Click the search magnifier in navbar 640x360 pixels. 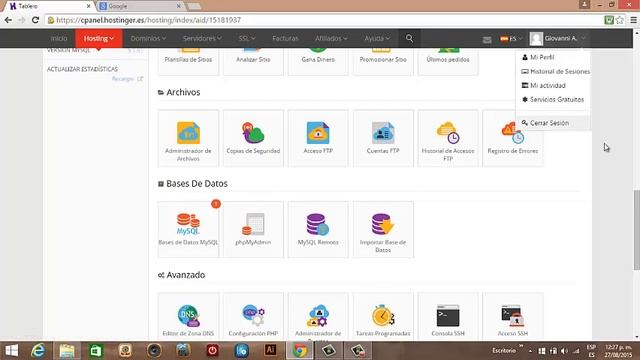(x=409, y=38)
